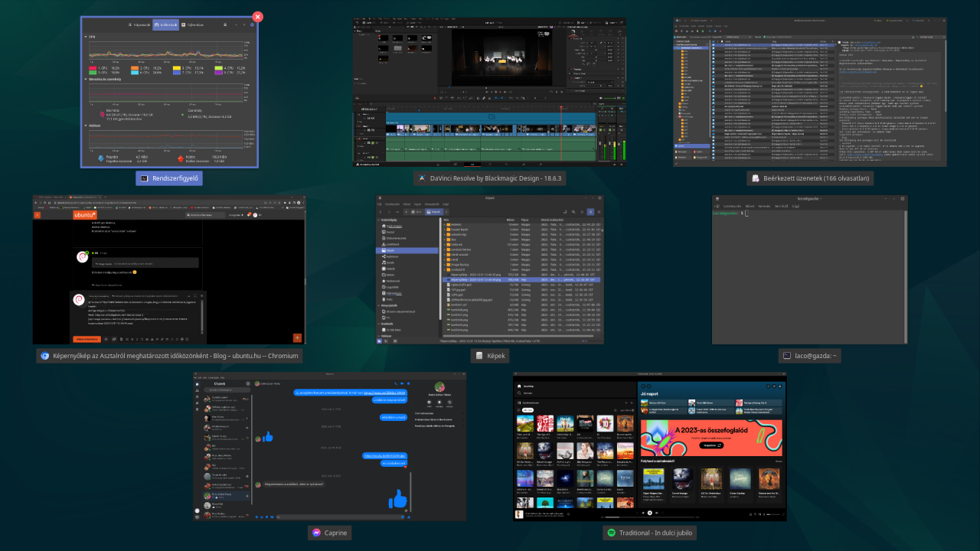Click the Caprine messenger icon in its label
The width and height of the screenshot is (980, 551).
[315, 533]
